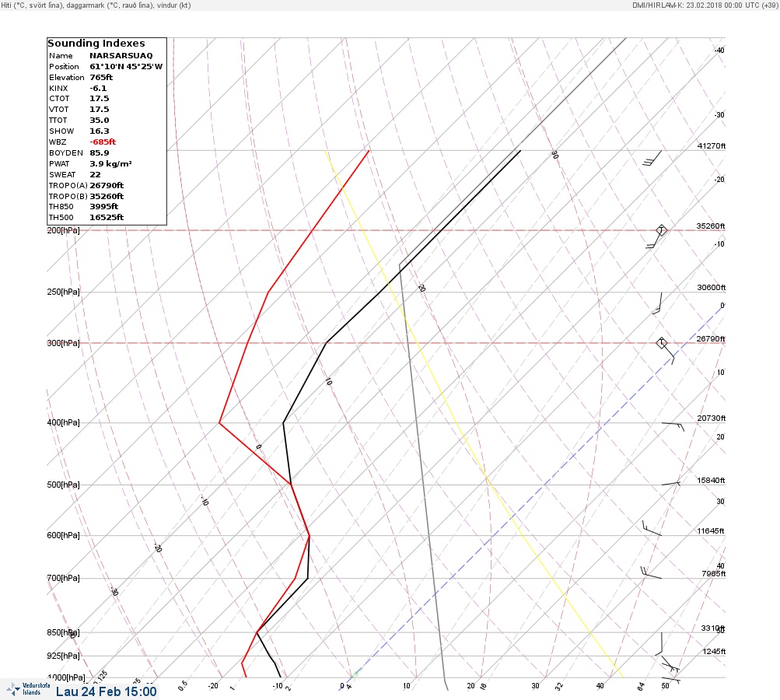This screenshot has height=700, width=780.
Task: Click the '250[hPa]' pressure label
Action: 63,292
